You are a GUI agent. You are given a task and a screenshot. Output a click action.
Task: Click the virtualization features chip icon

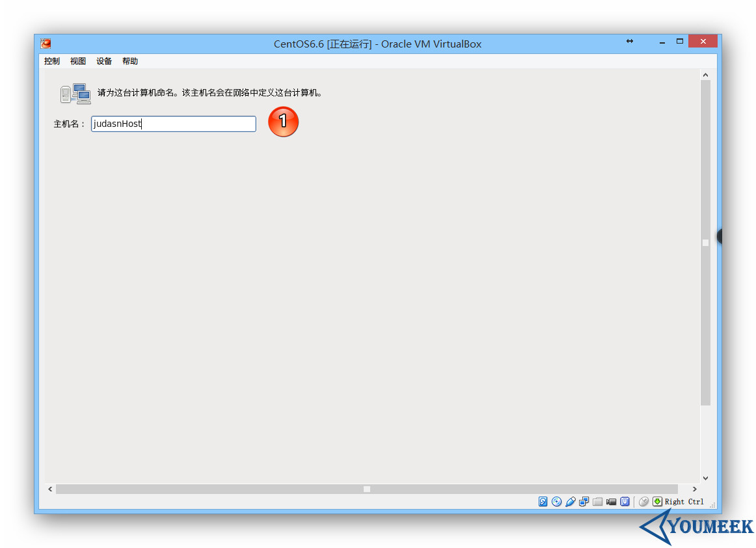coord(625,501)
